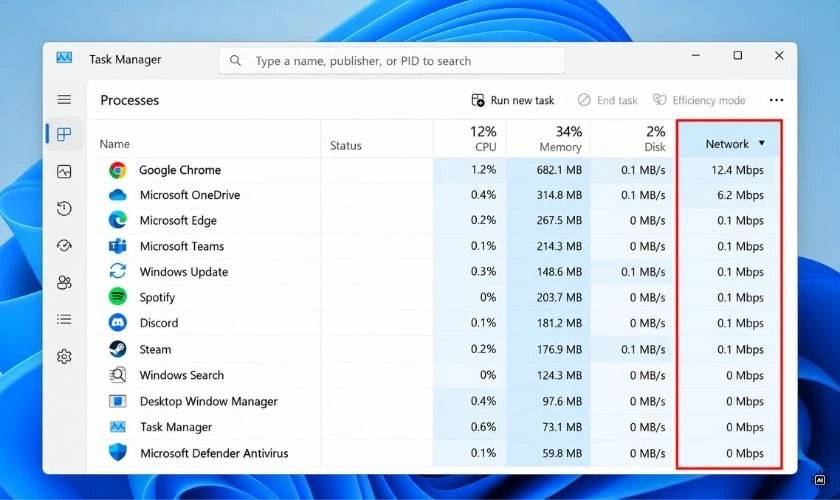Click the Microsoft Teams process icon
This screenshot has width=840, height=500.
117,246
